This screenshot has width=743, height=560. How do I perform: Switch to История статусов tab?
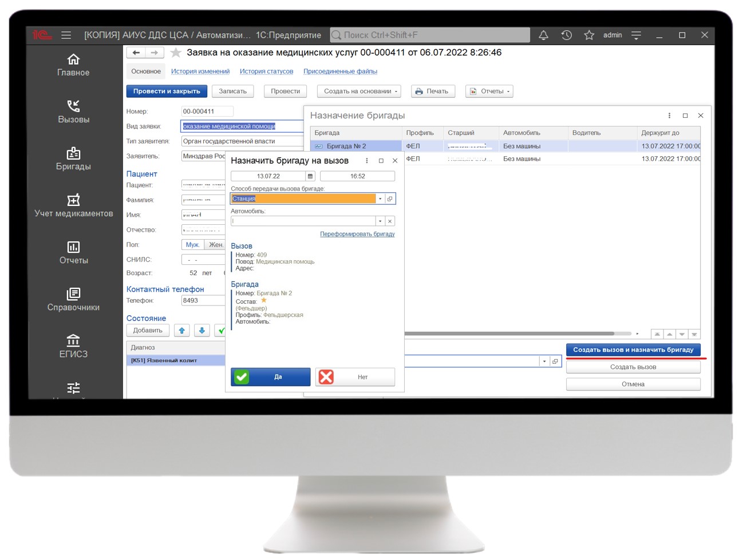pyautogui.click(x=266, y=72)
